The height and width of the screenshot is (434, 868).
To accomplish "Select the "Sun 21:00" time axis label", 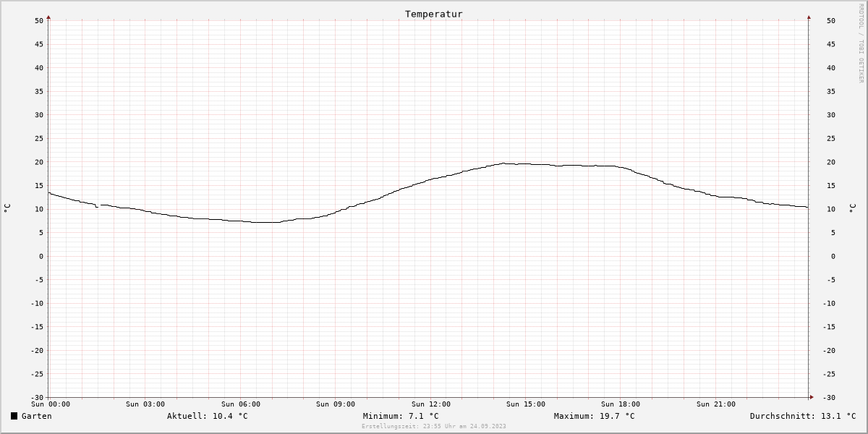I will pyautogui.click(x=716, y=404).
